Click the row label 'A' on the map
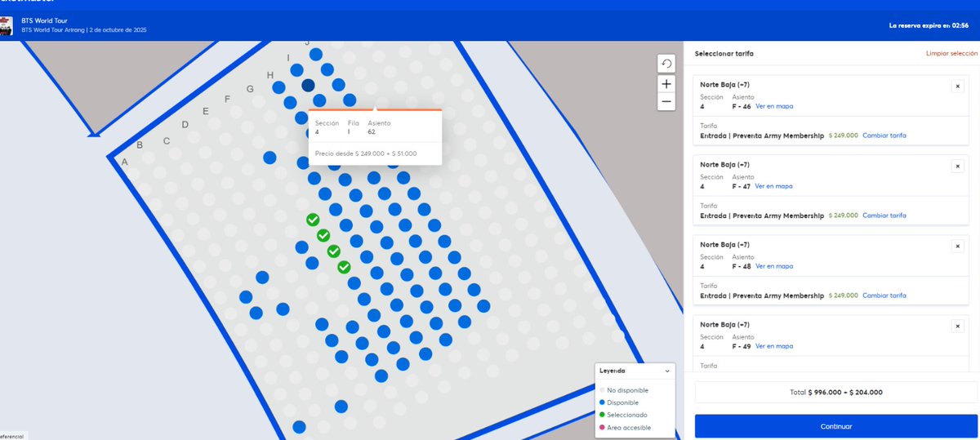This screenshot has width=980, height=440. (125, 162)
